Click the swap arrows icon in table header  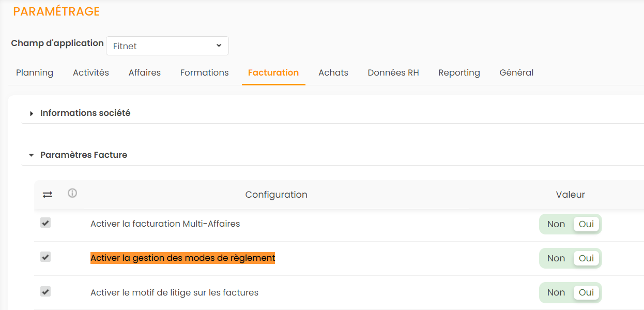(48, 195)
